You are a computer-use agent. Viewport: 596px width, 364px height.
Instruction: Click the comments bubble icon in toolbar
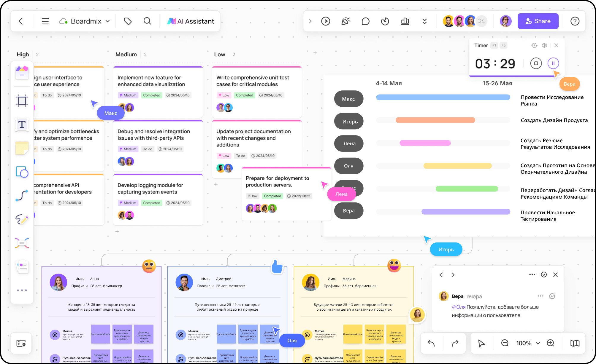(365, 21)
